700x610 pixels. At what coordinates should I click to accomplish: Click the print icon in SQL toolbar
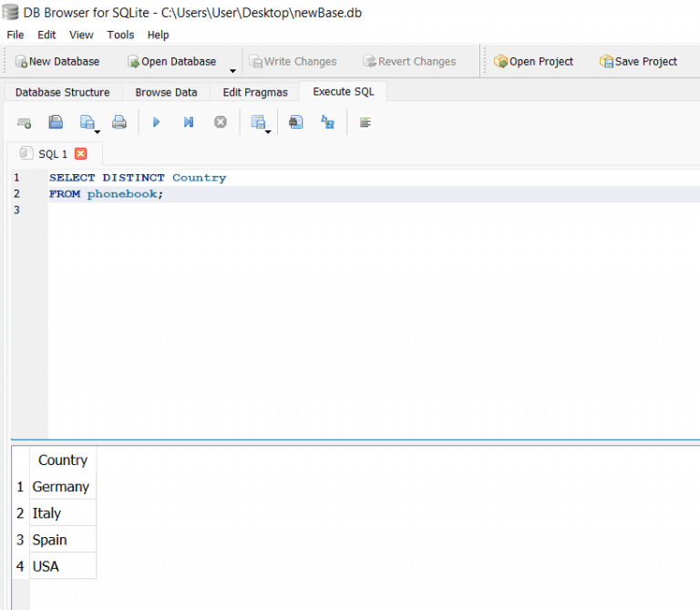[x=118, y=122]
